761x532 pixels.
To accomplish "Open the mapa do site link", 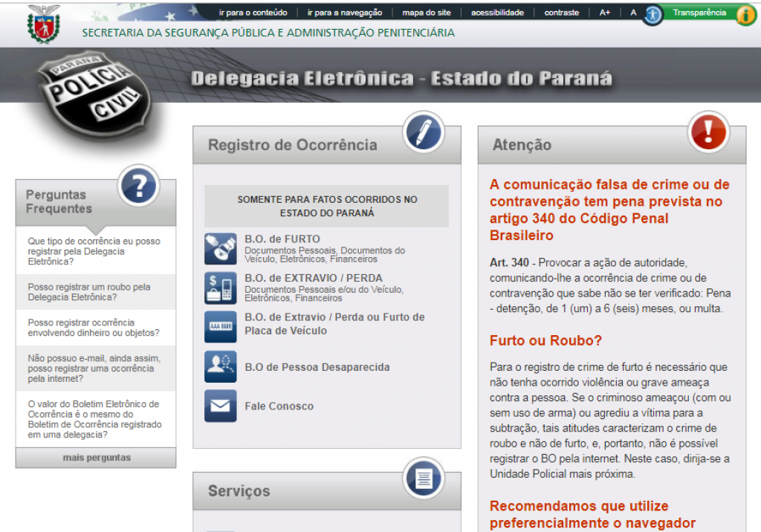I will click(426, 11).
